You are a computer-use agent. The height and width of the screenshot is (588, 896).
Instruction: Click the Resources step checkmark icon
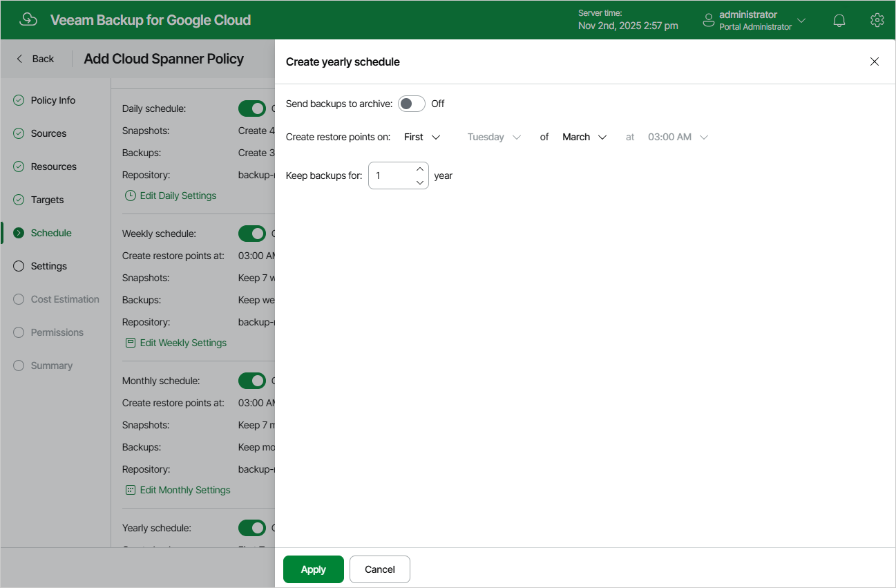tap(19, 167)
